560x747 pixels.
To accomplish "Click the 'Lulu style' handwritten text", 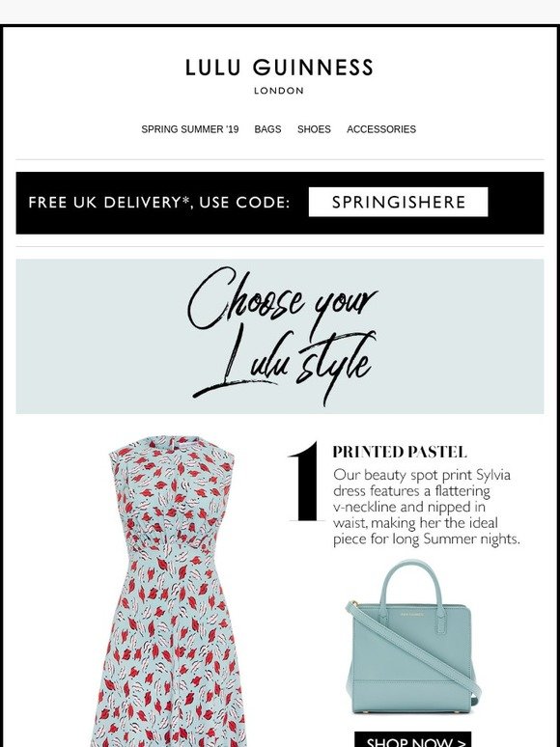I will click(x=286, y=367).
